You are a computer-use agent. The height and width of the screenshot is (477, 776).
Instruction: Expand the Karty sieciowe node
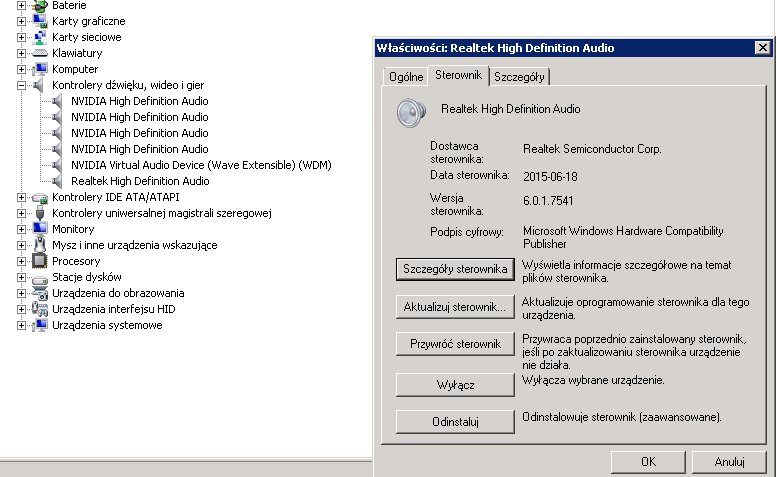[x=21, y=37]
